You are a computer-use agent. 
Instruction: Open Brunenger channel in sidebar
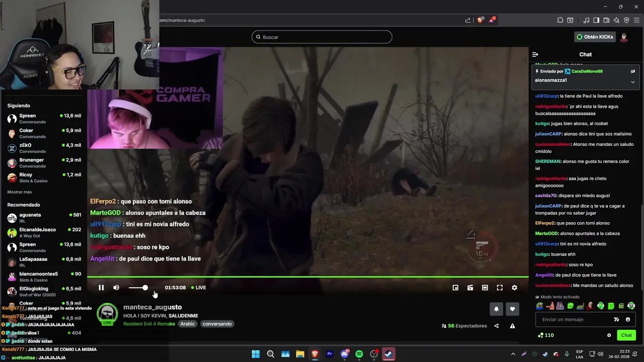point(44,162)
